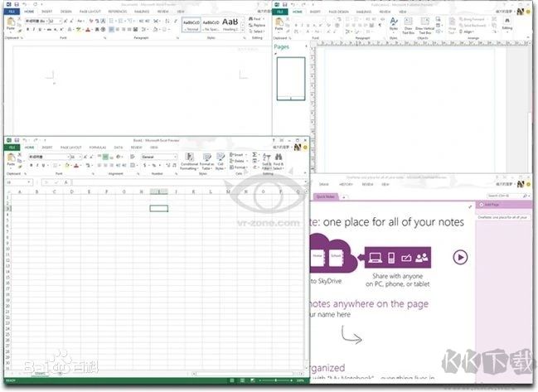Switch to HISTORY tab in OneNote

click(x=346, y=185)
